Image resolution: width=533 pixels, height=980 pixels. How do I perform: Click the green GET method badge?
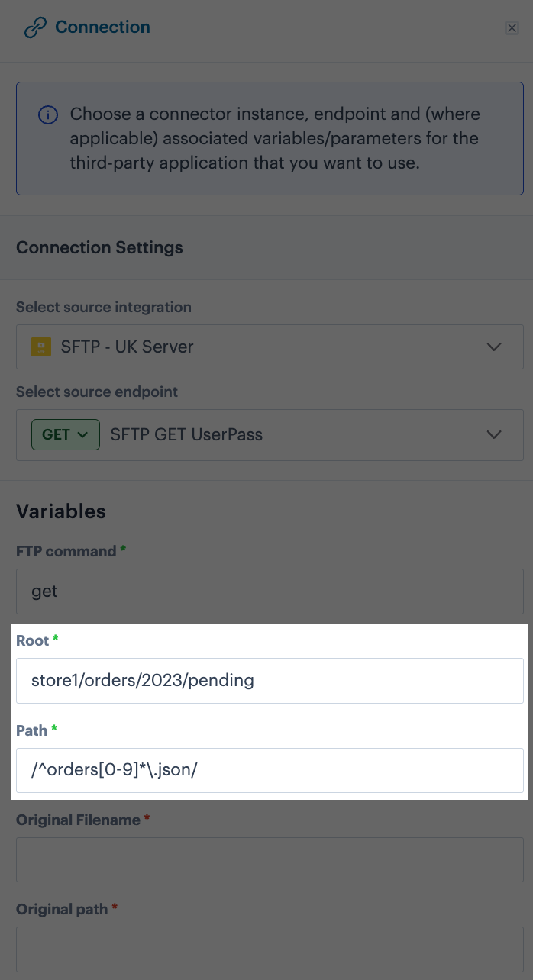(x=66, y=434)
